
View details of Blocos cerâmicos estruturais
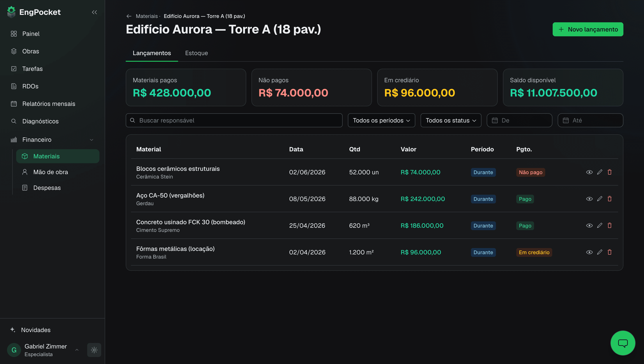589,172
